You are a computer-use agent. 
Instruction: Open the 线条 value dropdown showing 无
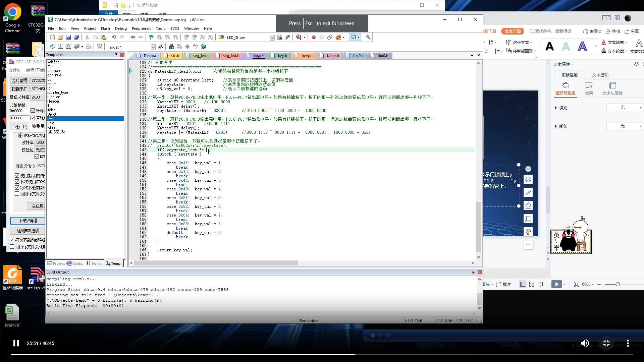(x=625, y=126)
